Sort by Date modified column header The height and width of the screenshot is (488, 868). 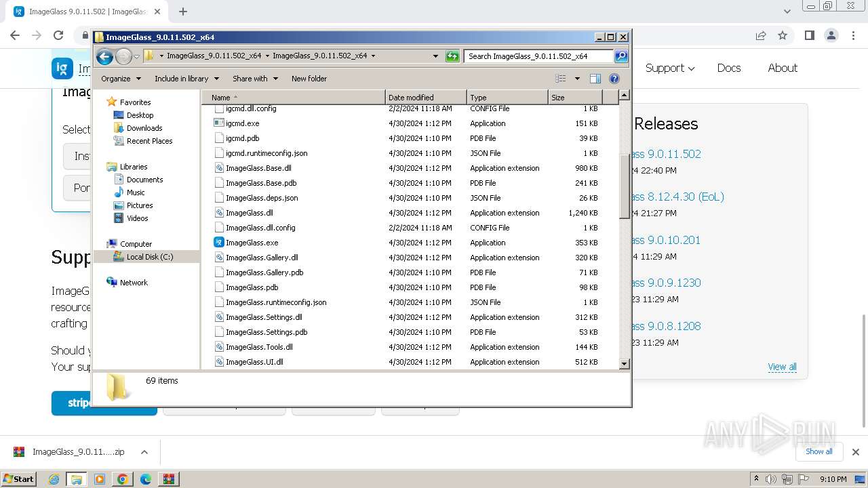pyautogui.click(x=426, y=98)
